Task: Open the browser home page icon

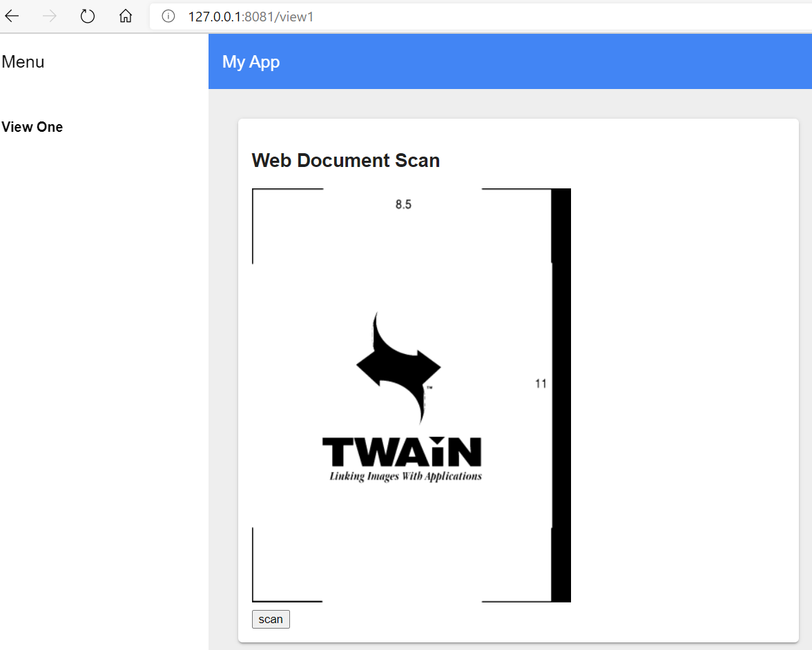Action: tap(125, 16)
